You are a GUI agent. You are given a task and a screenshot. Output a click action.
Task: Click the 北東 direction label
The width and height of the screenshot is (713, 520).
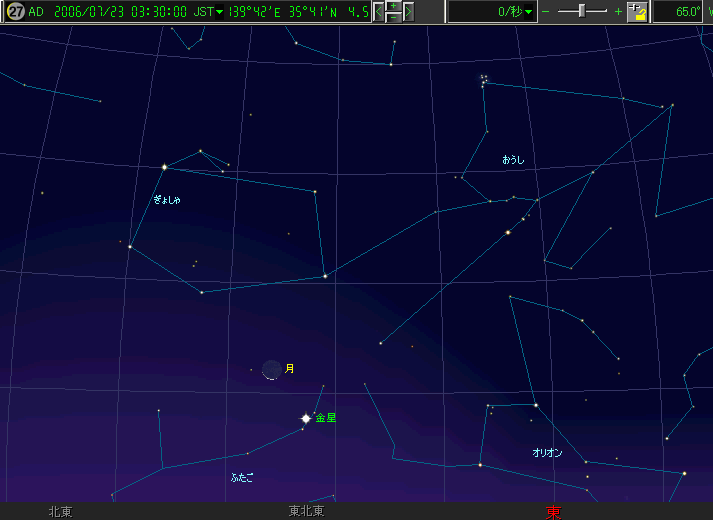pyautogui.click(x=60, y=511)
